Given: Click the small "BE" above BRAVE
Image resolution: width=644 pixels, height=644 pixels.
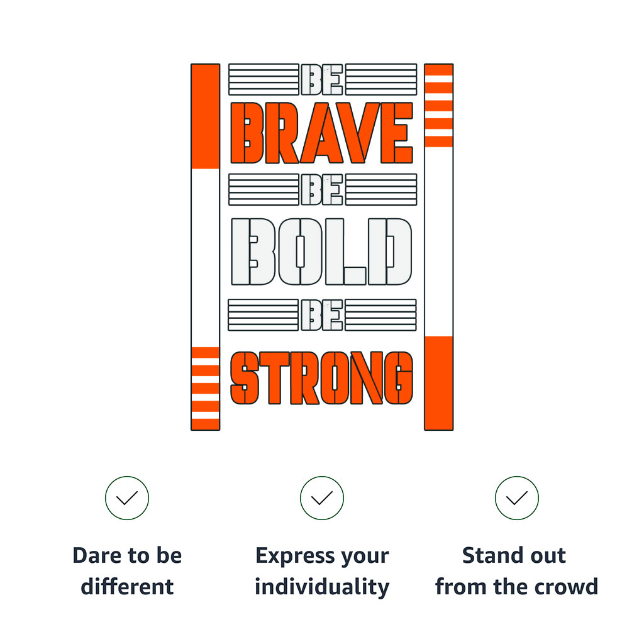Looking at the screenshot, I should pos(322,79).
